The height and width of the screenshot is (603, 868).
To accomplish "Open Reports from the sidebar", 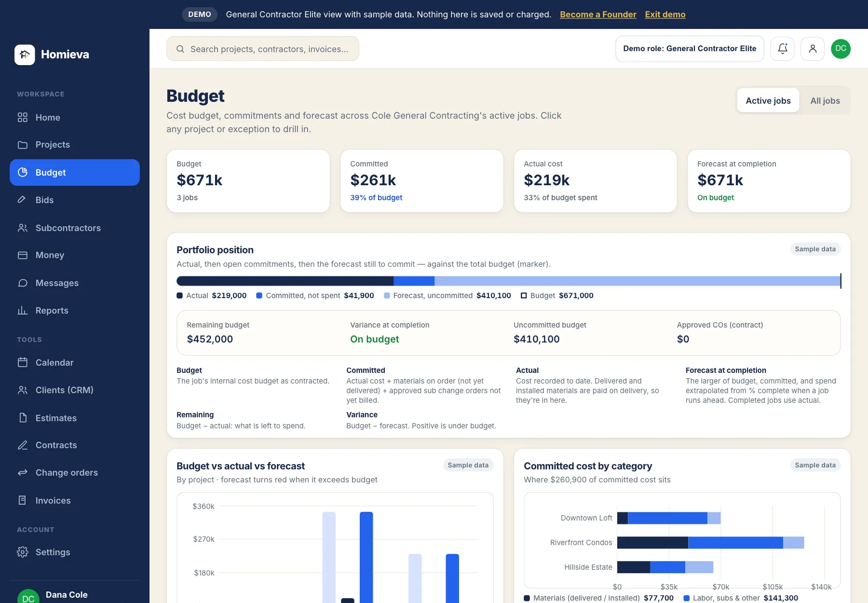I will point(75,311).
